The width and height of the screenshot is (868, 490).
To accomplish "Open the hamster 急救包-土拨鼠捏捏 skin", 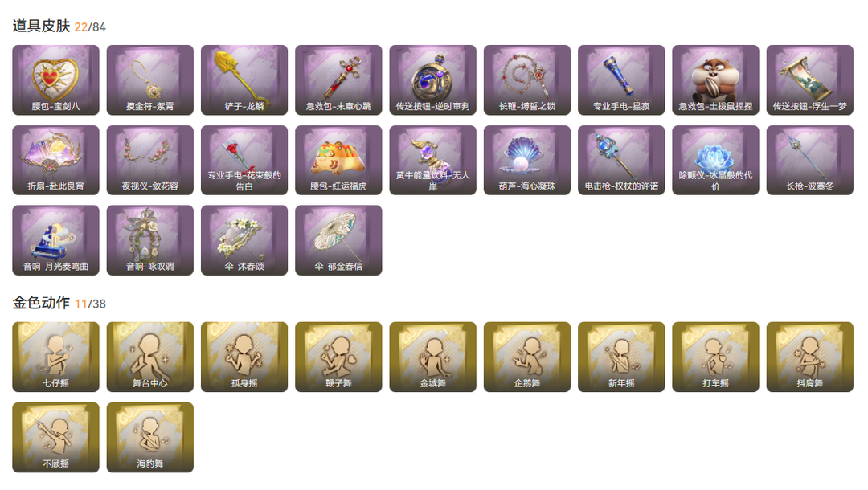I will 716,80.
